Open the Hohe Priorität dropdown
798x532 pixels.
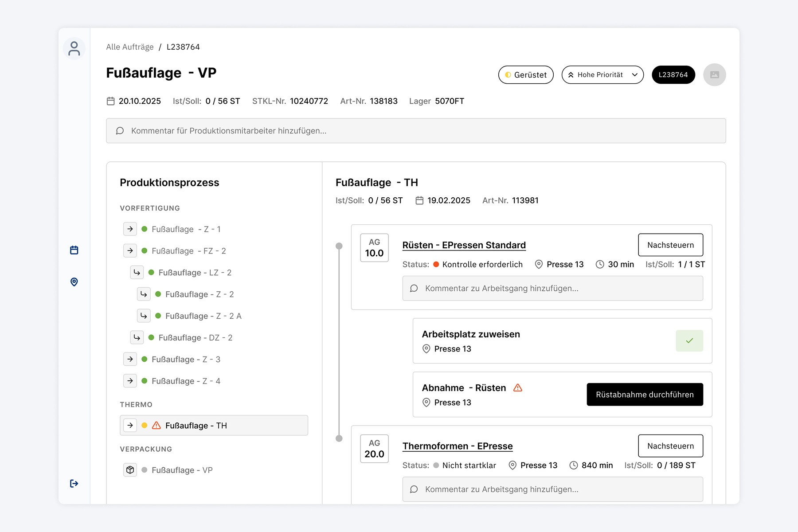[x=602, y=75]
